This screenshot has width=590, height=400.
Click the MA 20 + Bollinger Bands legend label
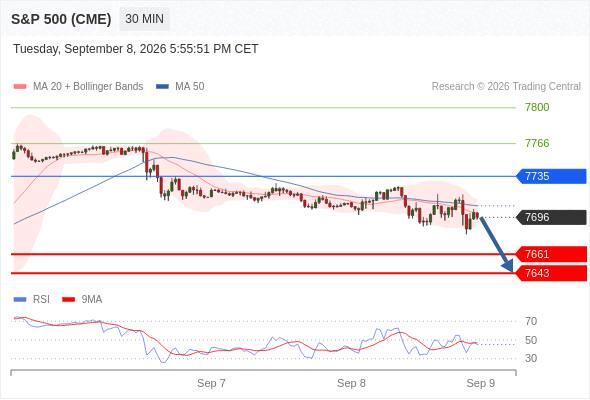[88, 87]
